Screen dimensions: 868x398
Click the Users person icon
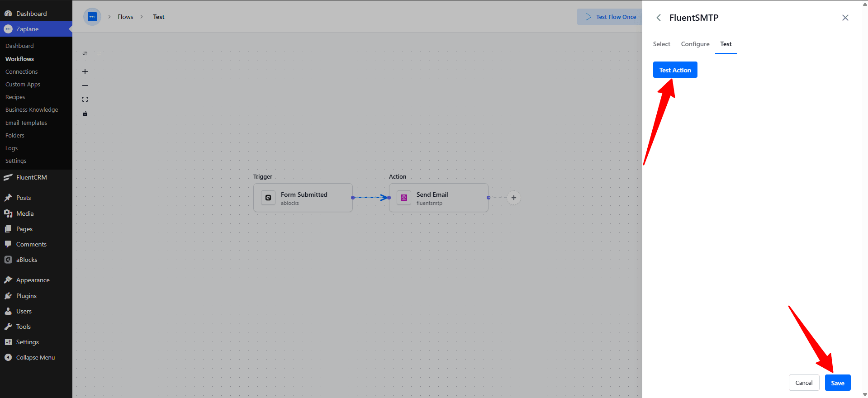pos(8,311)
